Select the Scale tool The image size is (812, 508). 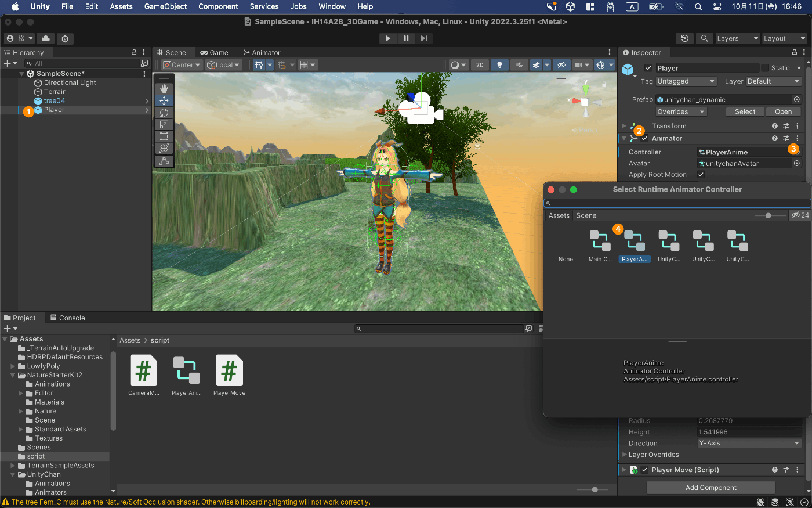click(x=164, y=124)
